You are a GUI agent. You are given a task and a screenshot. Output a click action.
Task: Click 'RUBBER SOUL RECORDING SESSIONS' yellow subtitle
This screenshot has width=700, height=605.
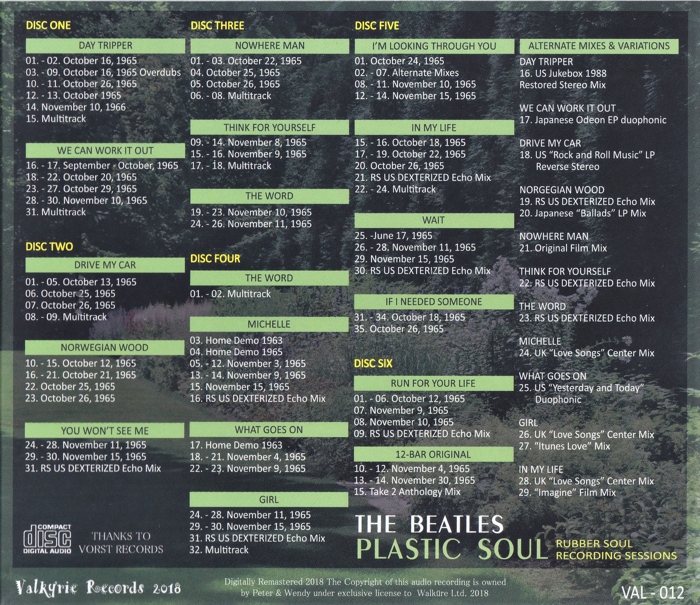pos(616,550)
